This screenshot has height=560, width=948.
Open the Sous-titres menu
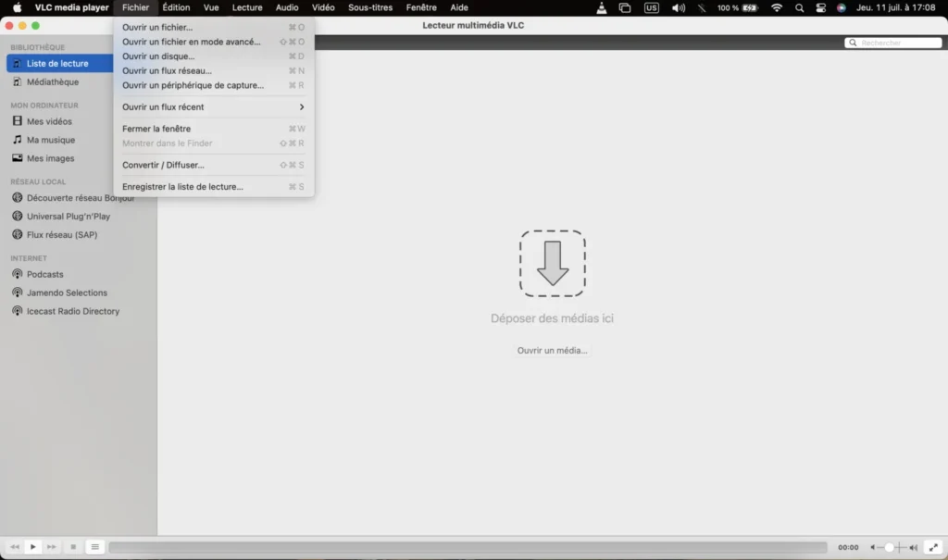pyautogui.click(x=370, y=7)
